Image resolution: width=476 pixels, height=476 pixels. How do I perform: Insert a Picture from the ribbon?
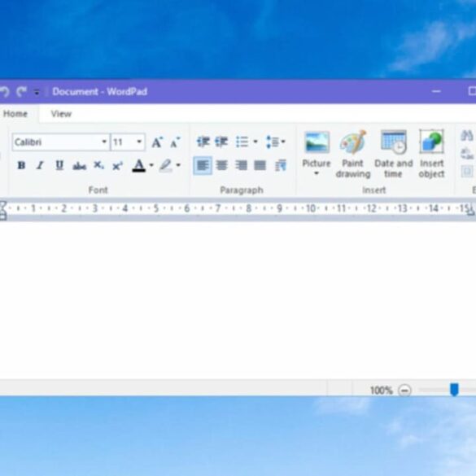[317, 149]
